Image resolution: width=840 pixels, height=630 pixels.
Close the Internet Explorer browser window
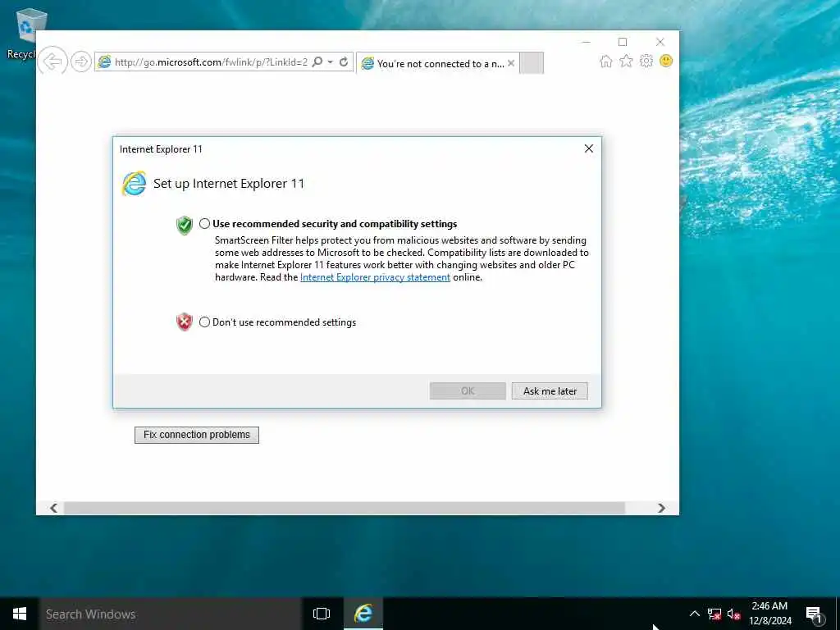click(660, 42)
